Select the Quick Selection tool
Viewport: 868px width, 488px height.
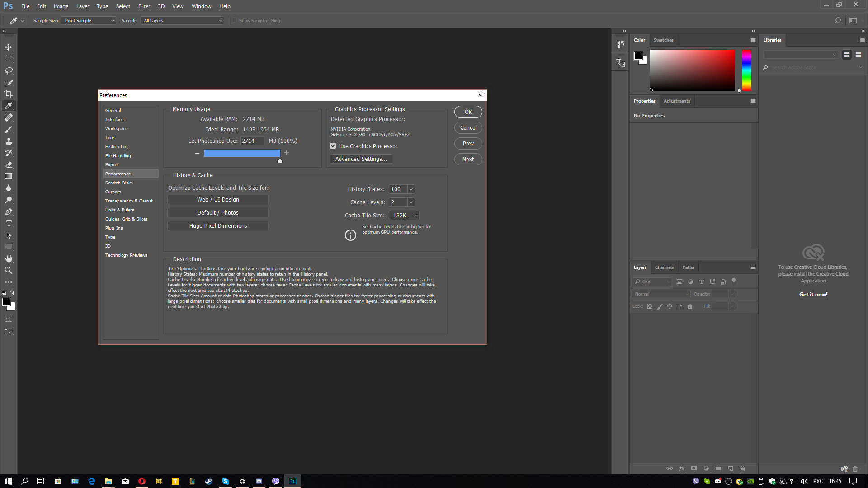[x=9, y=82]
